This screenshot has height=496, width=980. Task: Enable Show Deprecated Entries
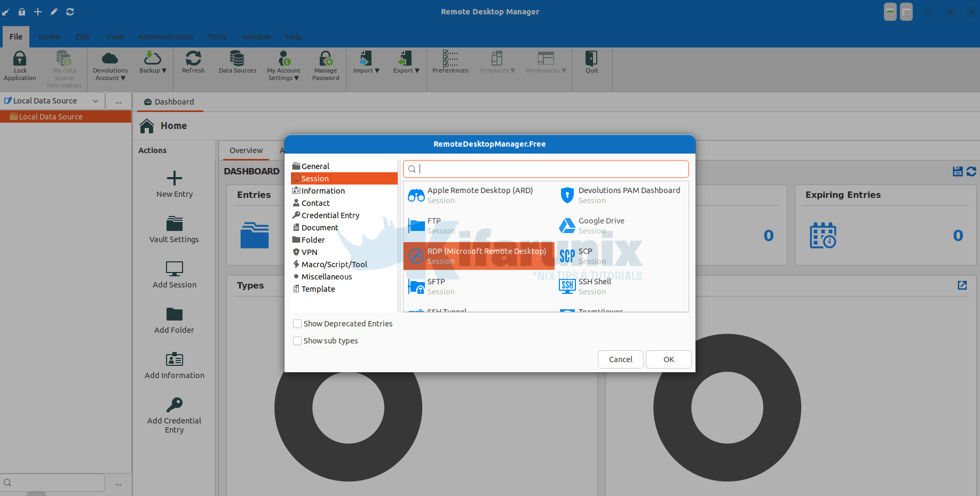(x=297, y=324)
